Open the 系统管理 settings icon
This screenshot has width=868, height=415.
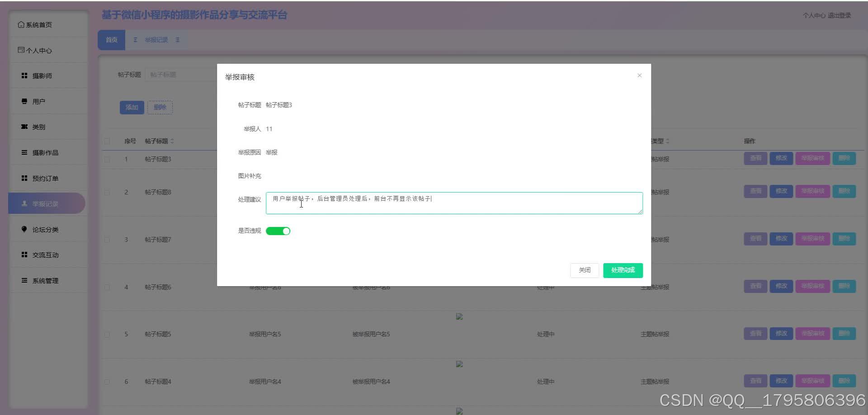(24, 280)
